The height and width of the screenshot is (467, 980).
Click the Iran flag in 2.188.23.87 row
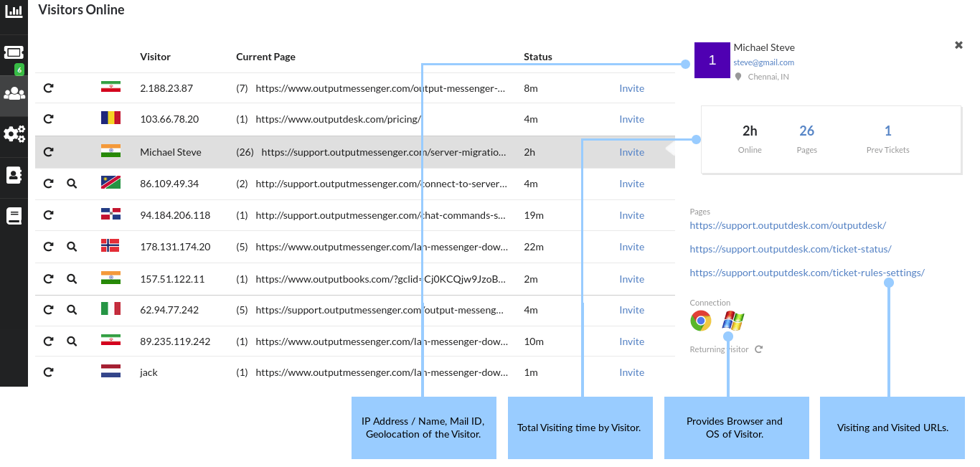click(x=110, y=88)
